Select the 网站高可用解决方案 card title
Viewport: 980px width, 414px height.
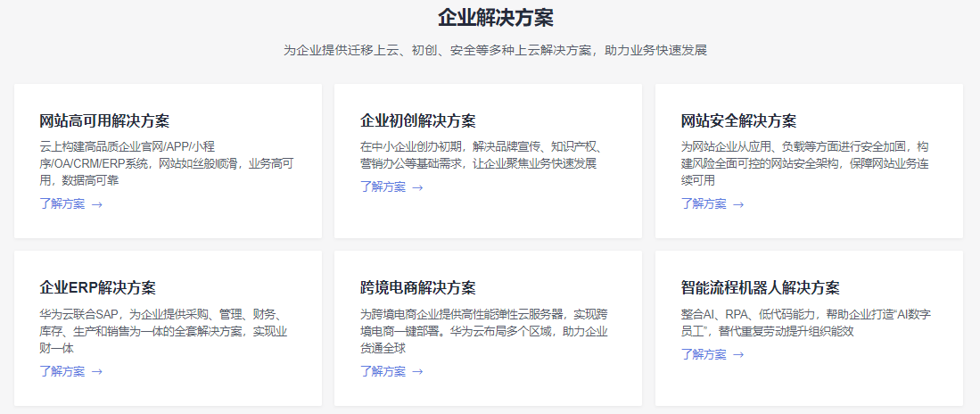click(x=104, y=121)
